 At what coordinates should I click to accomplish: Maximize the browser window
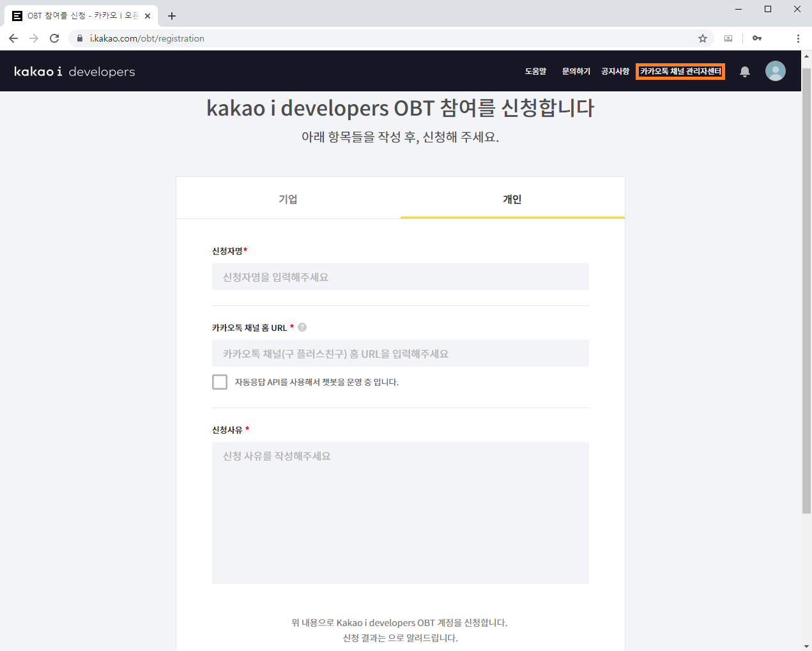[x=768, y=9]
